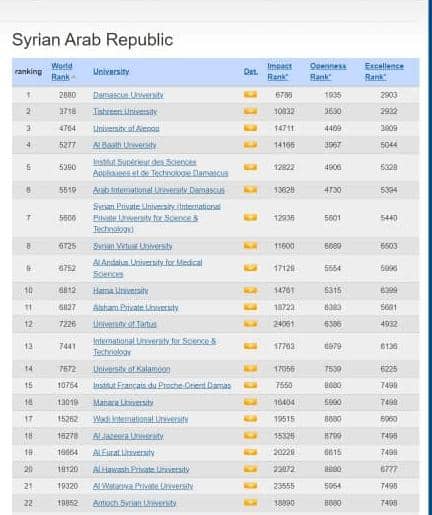
Task: Open Al Andalus University details icon
Action: coord(250,268)
